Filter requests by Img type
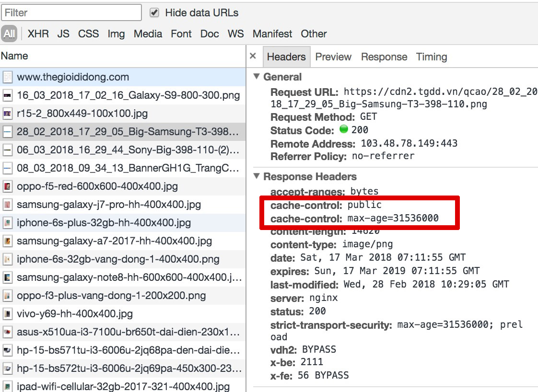Viewport: 538px width, 392px height. [x=116, y=34]
